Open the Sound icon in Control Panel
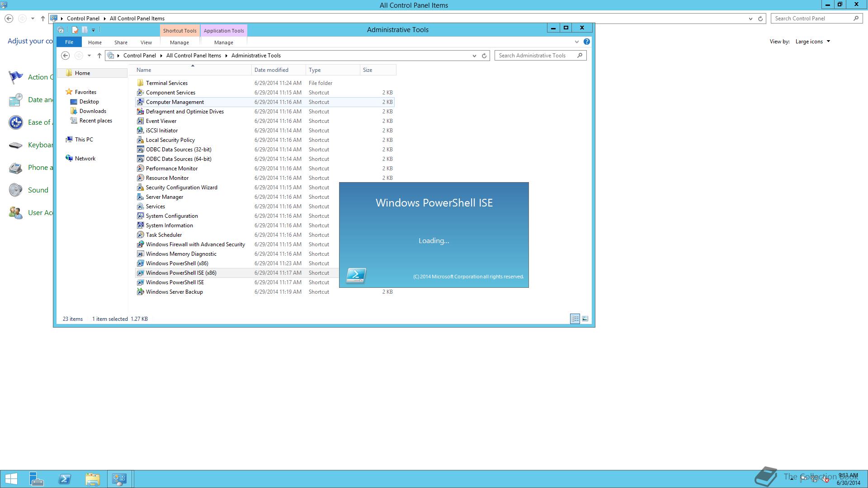This screenshot has height=488, width=868. (x=16, y=190)
